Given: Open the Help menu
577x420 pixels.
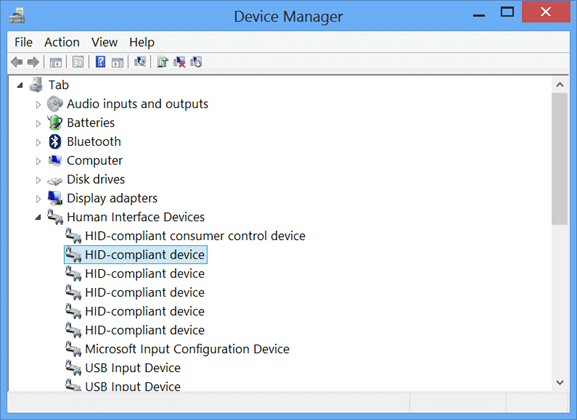Looking at the screenshot, I should [142, 42].
